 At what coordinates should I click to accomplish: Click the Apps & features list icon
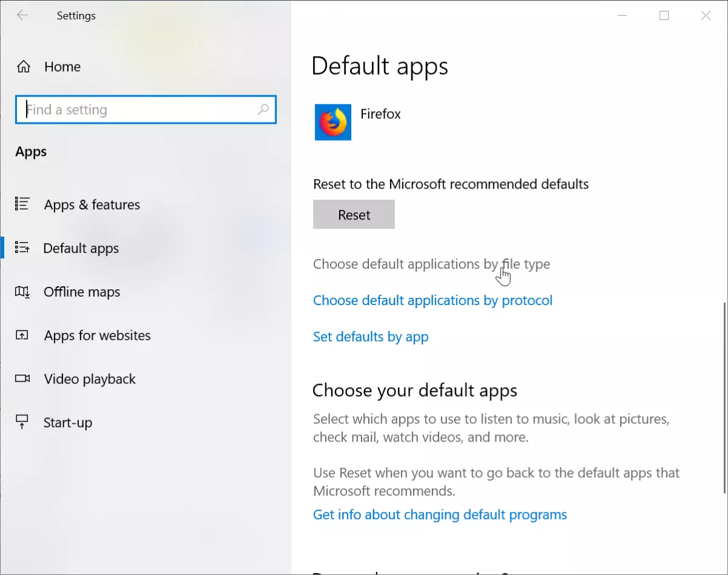(x=22, y=204)
